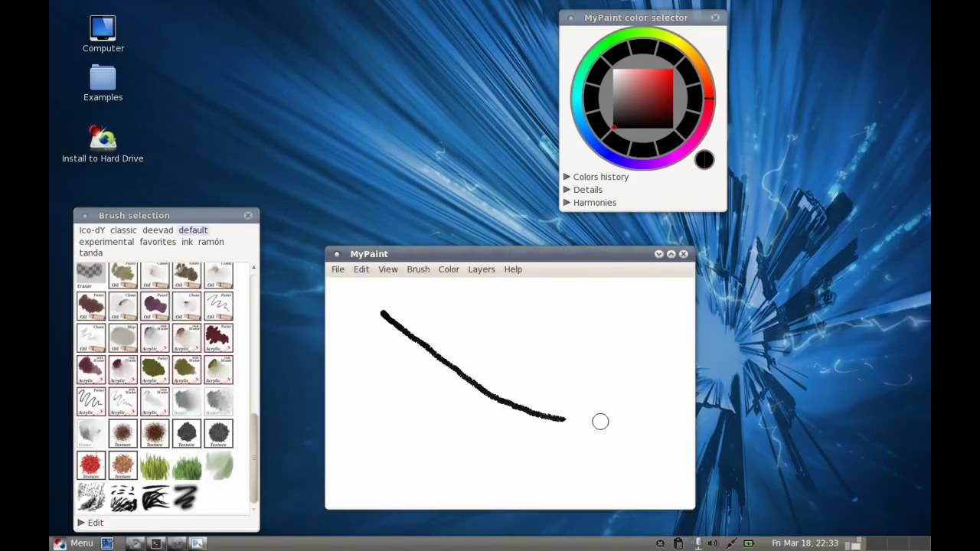Click inside the red saturation-value square
The width and height of the screenshot is (980, 551).
click(643, 98)
